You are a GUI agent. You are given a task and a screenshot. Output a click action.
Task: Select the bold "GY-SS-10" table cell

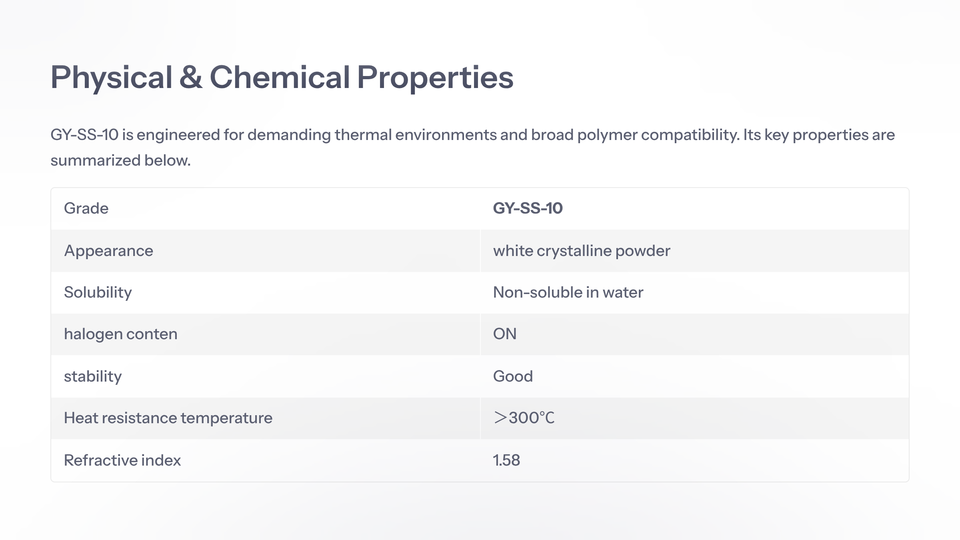(x=528, y=208)
